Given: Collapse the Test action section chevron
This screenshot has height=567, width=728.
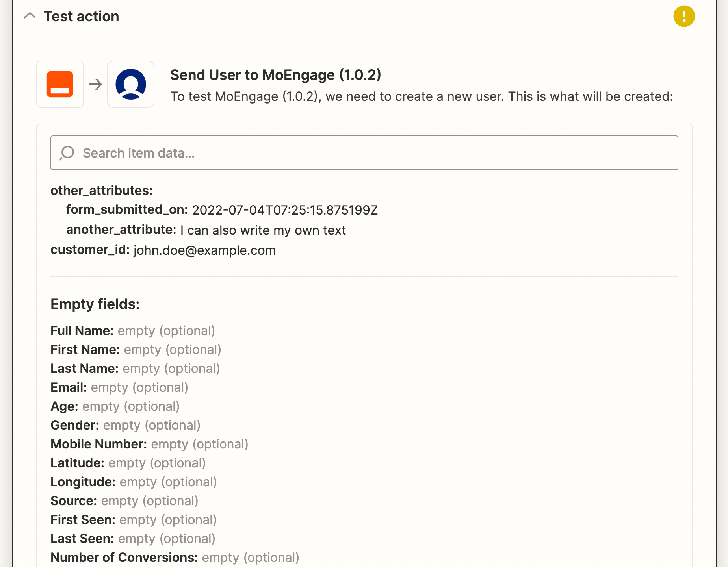Looking at the screenshot, I should coord(30,16).
